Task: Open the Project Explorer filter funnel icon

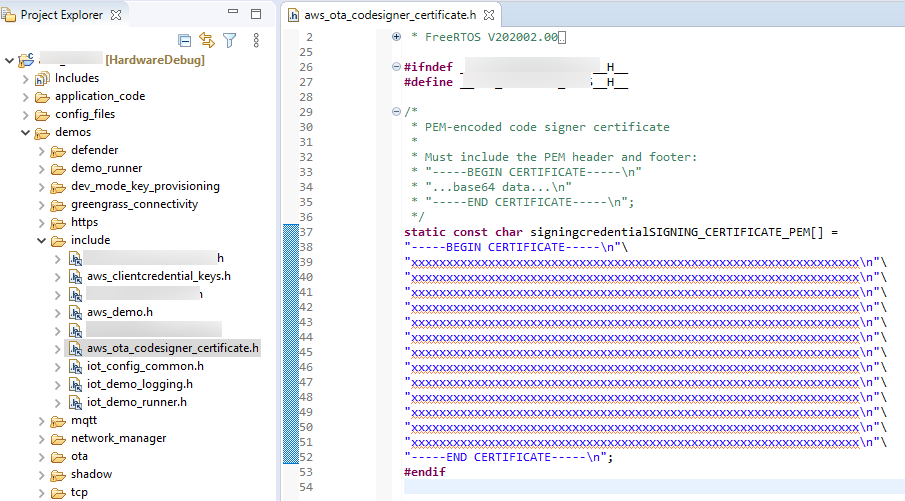Action: pyautogui.click(x=230, y=40)
